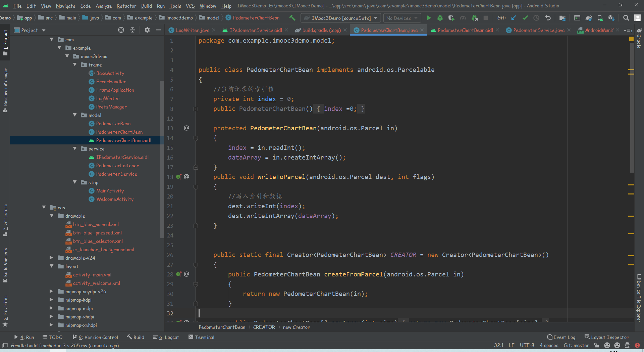Click the CREATOR breadcrumb
Image resolution: width=644 pixels, height=352 pixels.
(x=264, y=327)
